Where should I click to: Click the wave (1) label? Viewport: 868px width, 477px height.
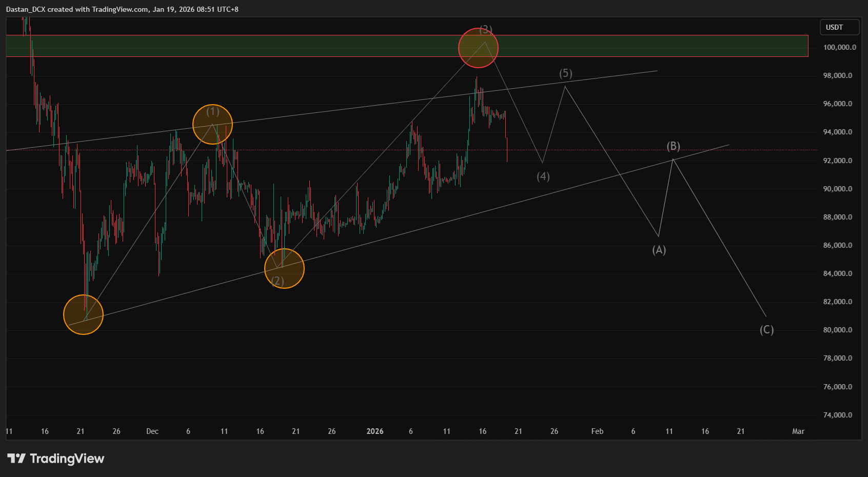pyautogui.click(x=212, y=111)
